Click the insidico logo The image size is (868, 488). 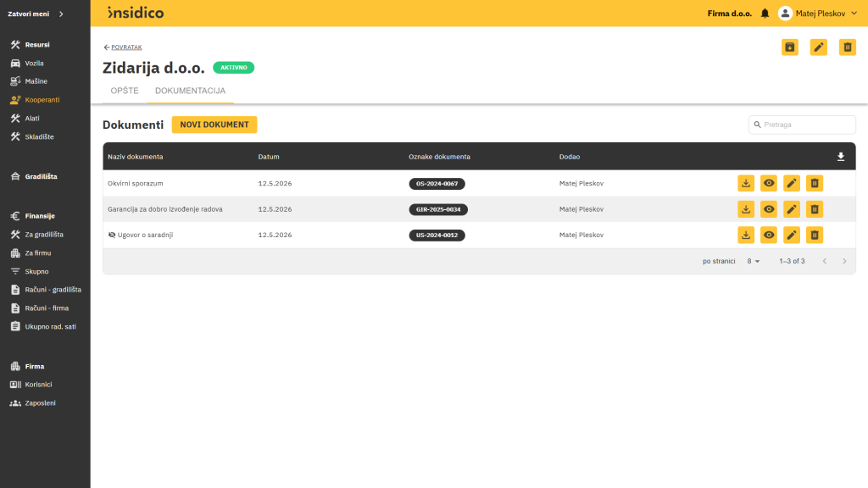point(136,13)
